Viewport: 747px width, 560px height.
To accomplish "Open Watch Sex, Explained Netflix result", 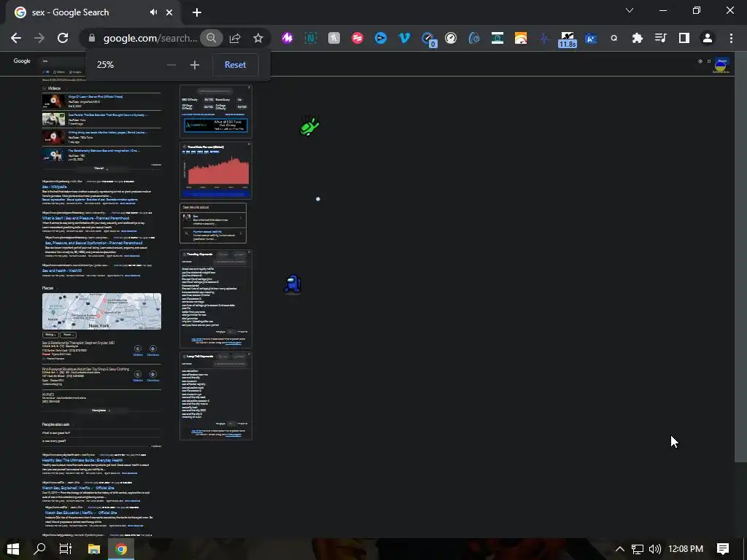I will (x=78, y=488).
